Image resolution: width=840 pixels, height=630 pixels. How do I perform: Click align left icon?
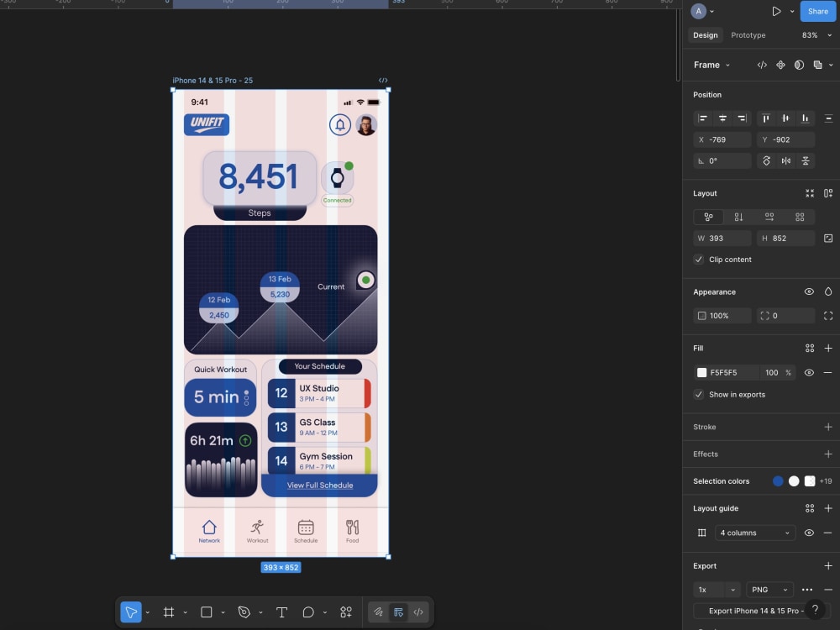click(x=703, y=118)
